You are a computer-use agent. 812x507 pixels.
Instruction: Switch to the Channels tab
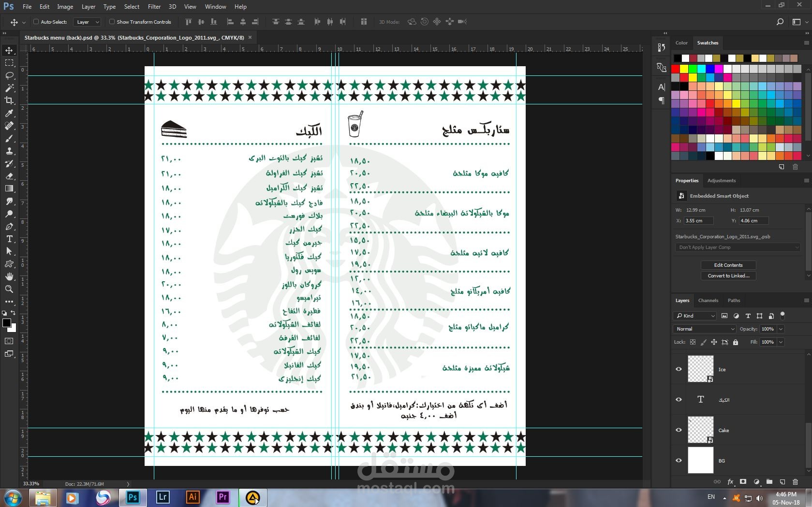pos(708,300)
